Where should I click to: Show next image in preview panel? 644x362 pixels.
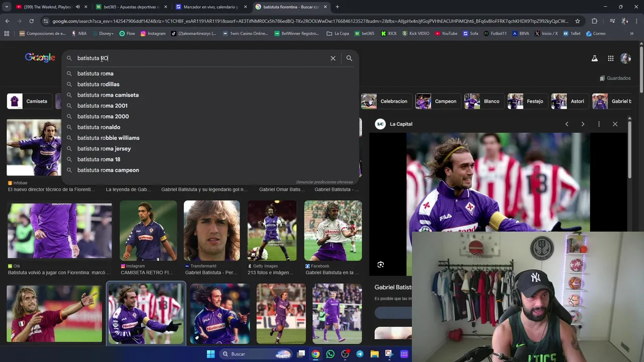[x=583, y=124]
